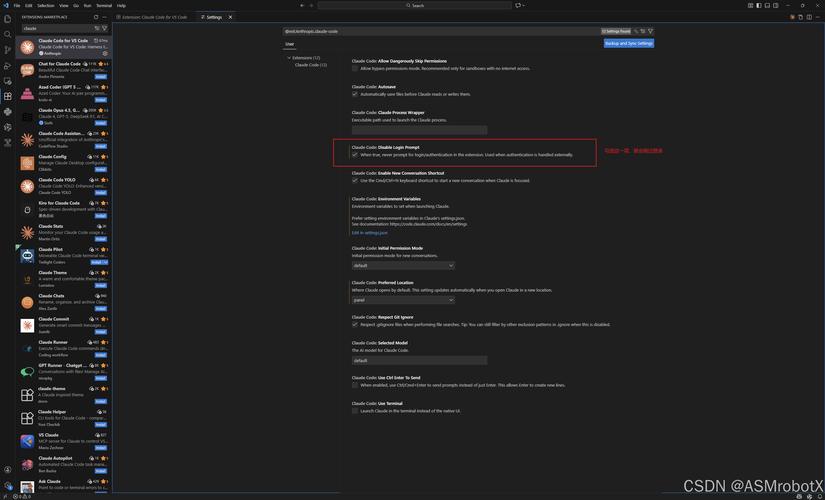
Task: Click the manage gear on Claude Code for VS Code
Action: [105, 53]
